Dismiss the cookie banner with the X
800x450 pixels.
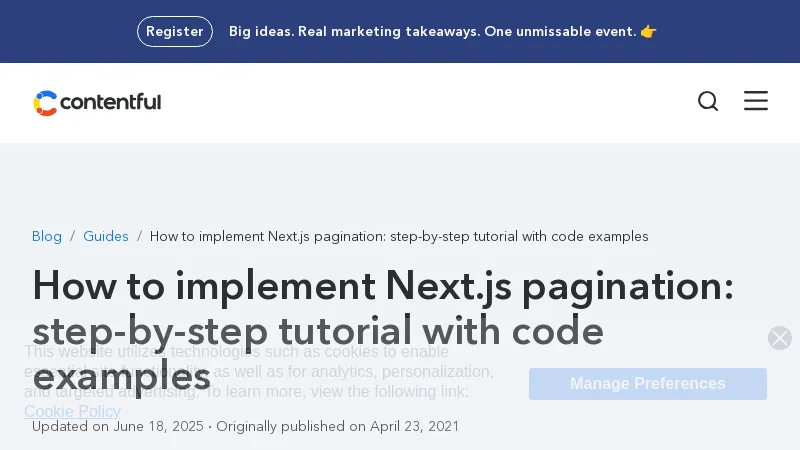tap(780, 338)
